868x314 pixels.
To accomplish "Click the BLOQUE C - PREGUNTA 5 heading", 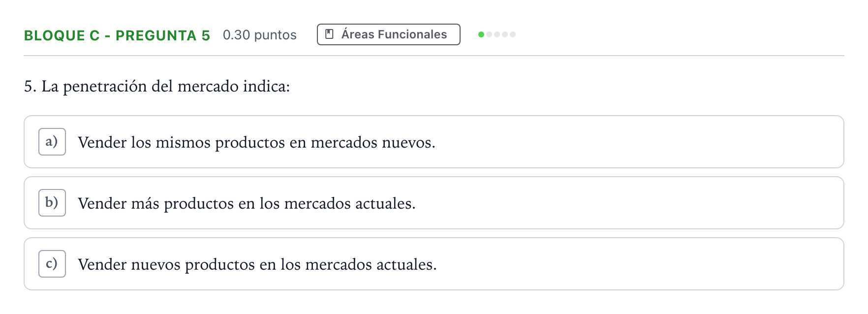I will 117,35.
